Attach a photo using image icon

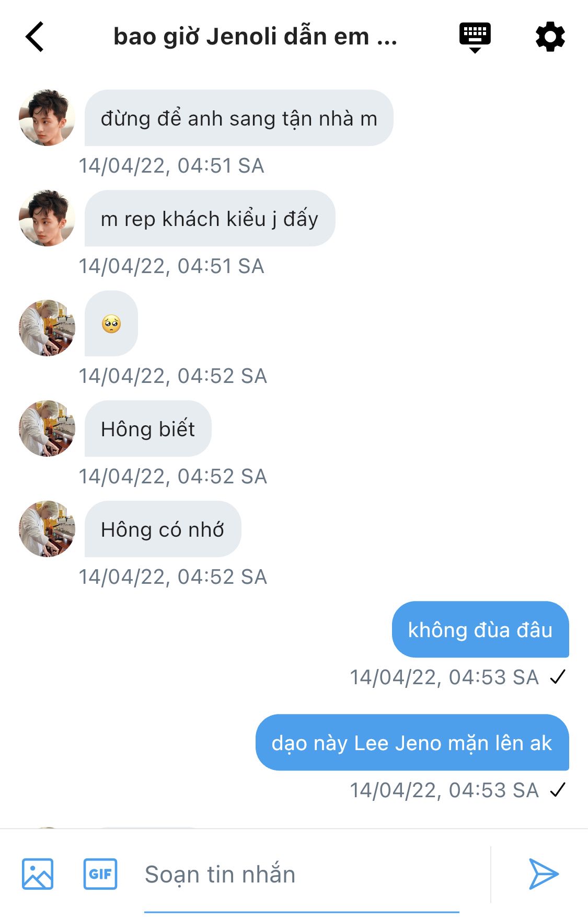[x=38, y=874]
